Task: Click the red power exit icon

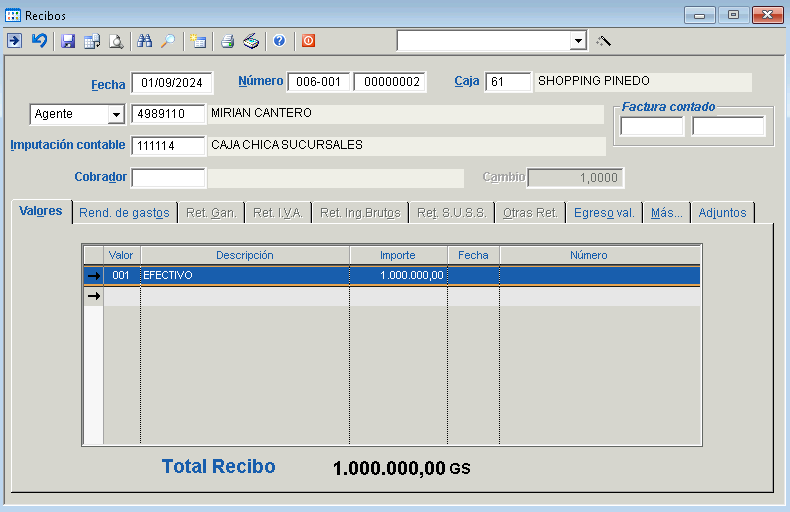Action: point(308,41)
